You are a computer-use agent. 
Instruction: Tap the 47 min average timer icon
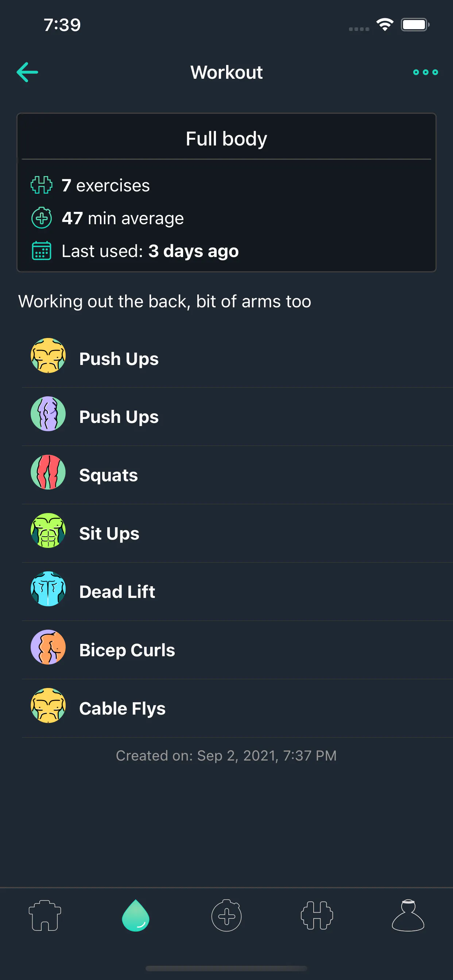coord(41,218)
